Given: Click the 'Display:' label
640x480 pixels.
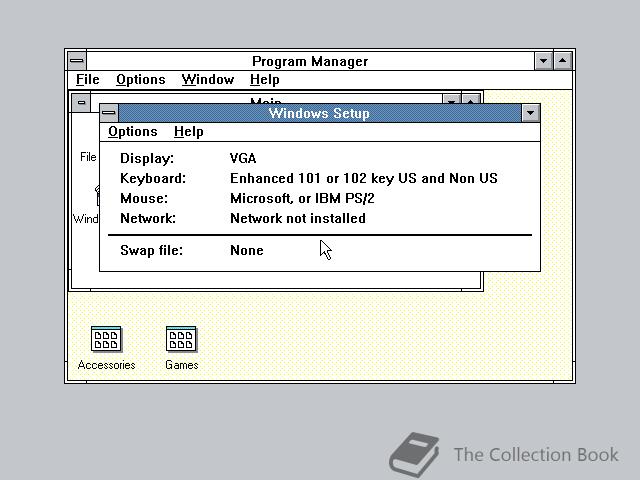Looking at the screenshot, I should point(147,158).
